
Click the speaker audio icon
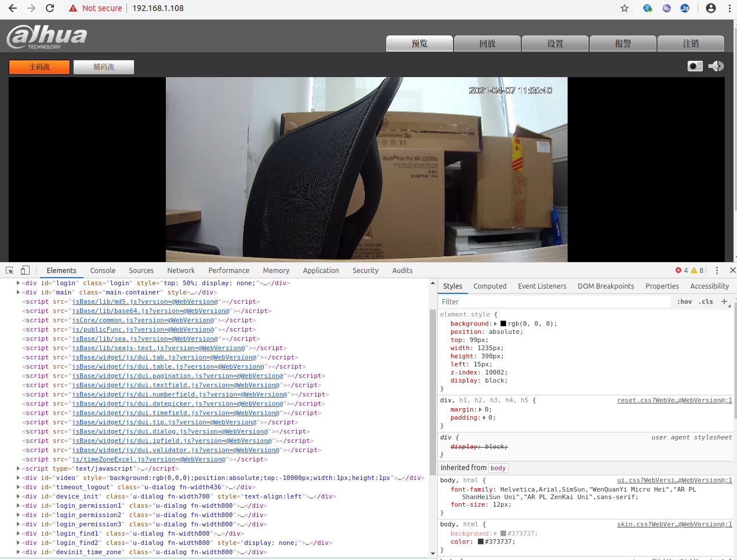(716, 66)
